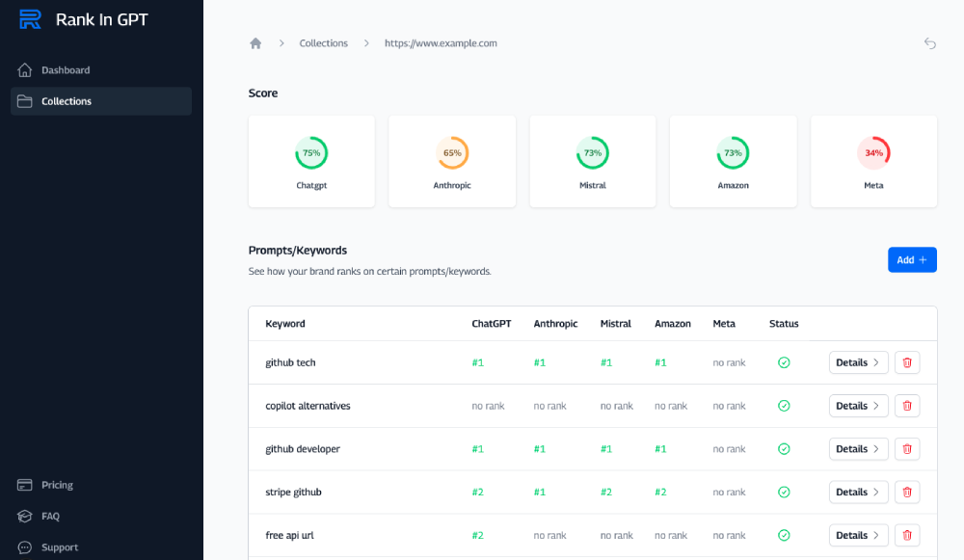The width and height of the screenshot is (964, 560).
Task: Open Details for free api url
Action: (x=858, y=535)
